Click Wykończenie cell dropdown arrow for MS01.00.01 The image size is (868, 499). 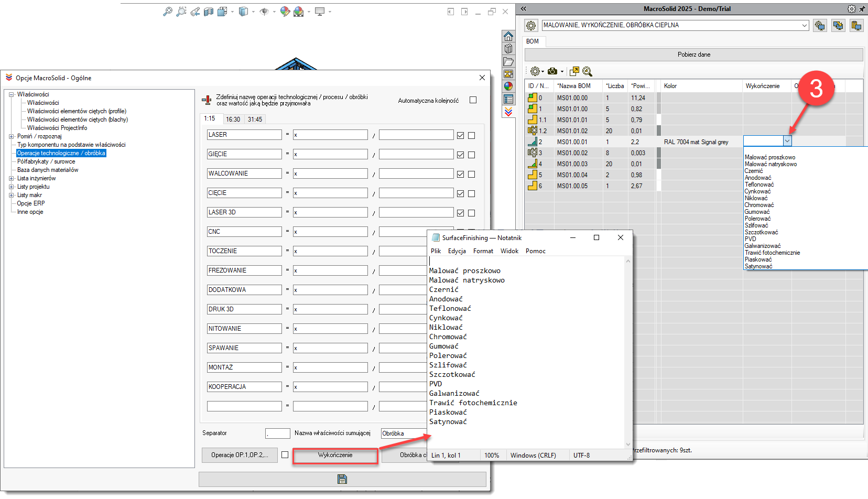click(x=787, y=141)
